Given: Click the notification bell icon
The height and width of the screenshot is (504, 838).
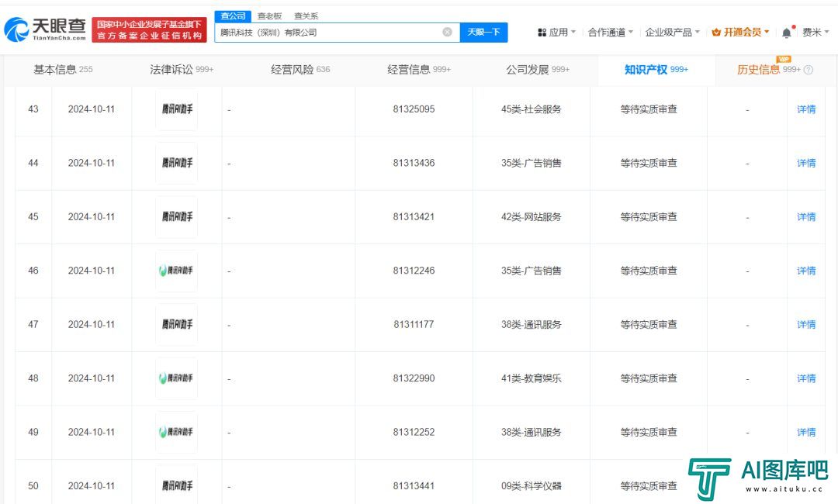Looking at the screenshot, I should point(785,32).
